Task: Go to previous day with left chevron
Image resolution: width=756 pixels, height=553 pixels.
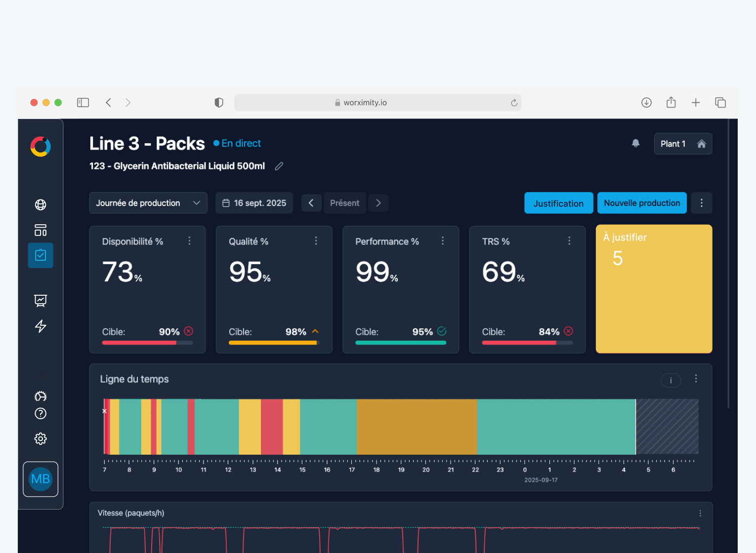Action: point(311,203)
